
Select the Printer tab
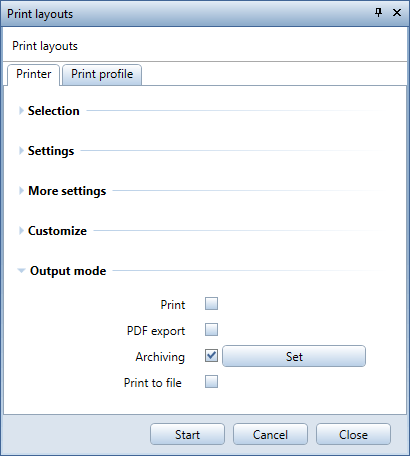[33, 74]
